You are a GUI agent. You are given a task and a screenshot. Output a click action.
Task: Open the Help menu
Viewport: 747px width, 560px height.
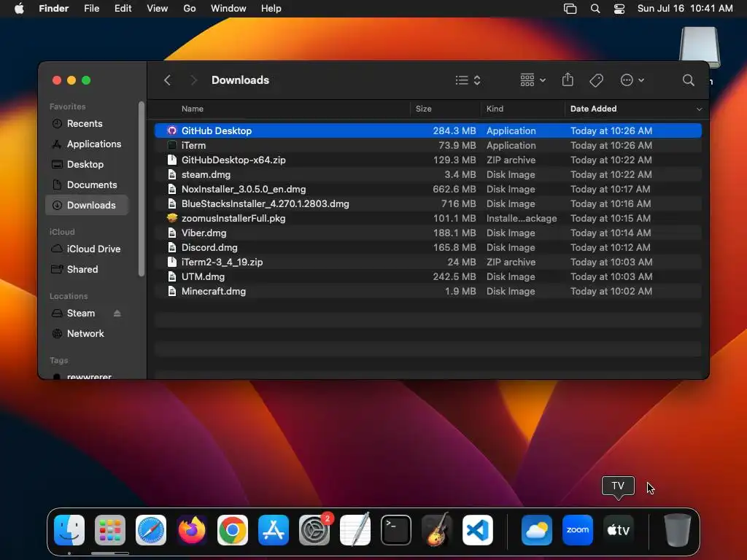tap(271, 9)
